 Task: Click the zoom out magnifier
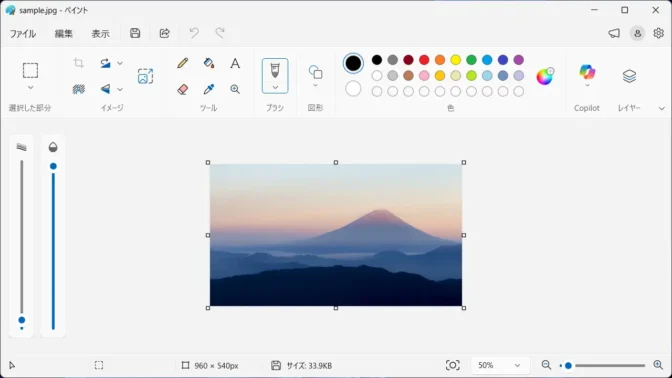pyautogui.click(x=546, y=365)
